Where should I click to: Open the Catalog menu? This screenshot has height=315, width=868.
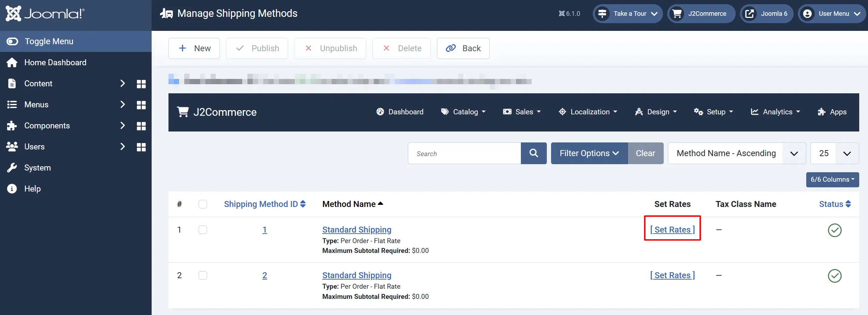click(x=463, y=112)
